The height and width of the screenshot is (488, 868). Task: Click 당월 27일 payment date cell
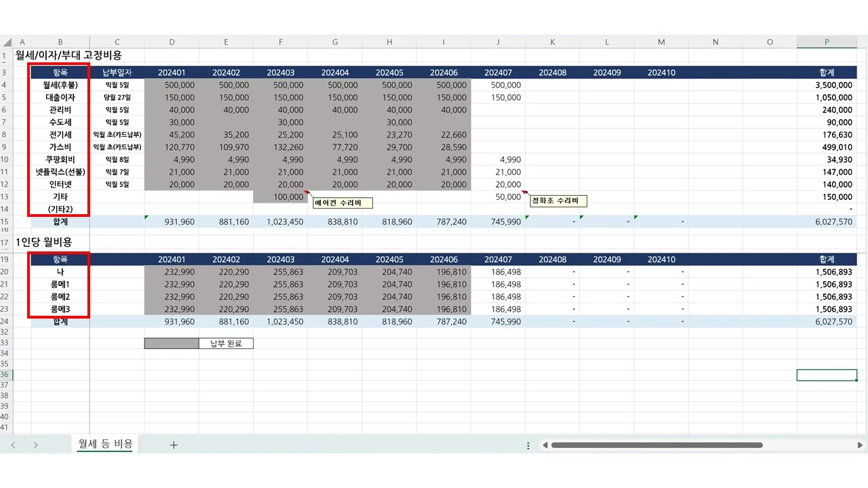(117, 98)
